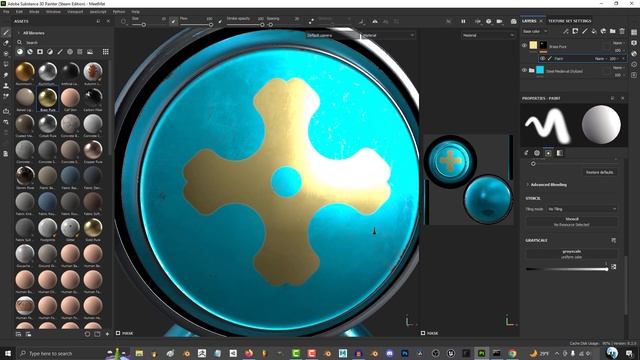Open Windows Start button
The image size is (640, 360).
(7, 353)
